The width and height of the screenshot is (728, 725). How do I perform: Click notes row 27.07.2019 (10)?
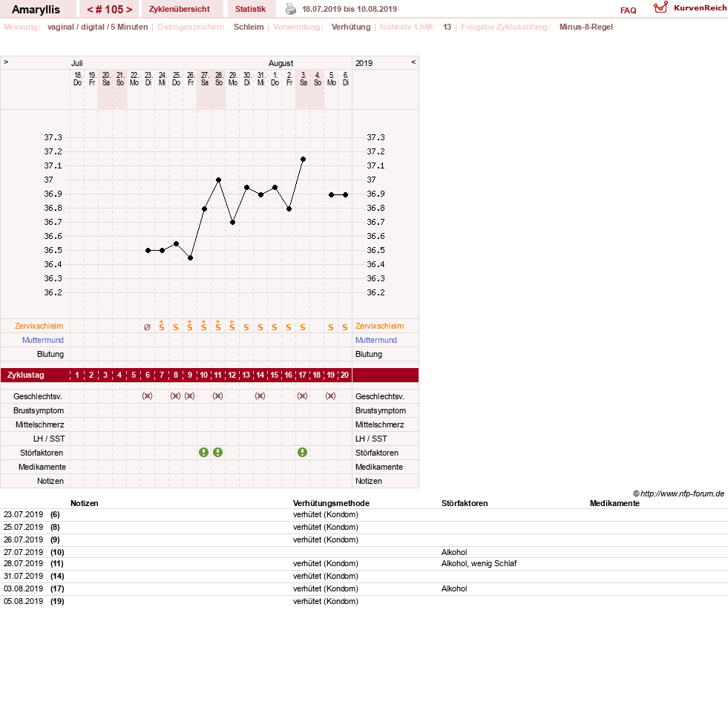point(364,552)
